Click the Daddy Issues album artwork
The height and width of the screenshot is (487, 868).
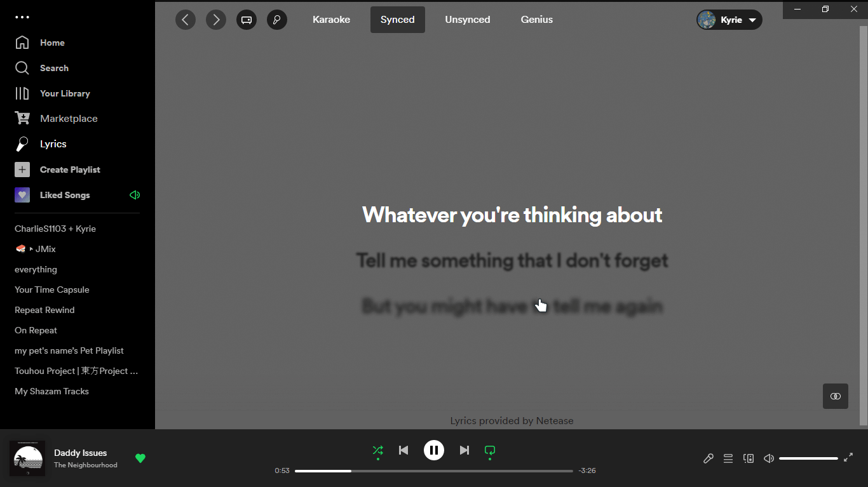[27, 458]
